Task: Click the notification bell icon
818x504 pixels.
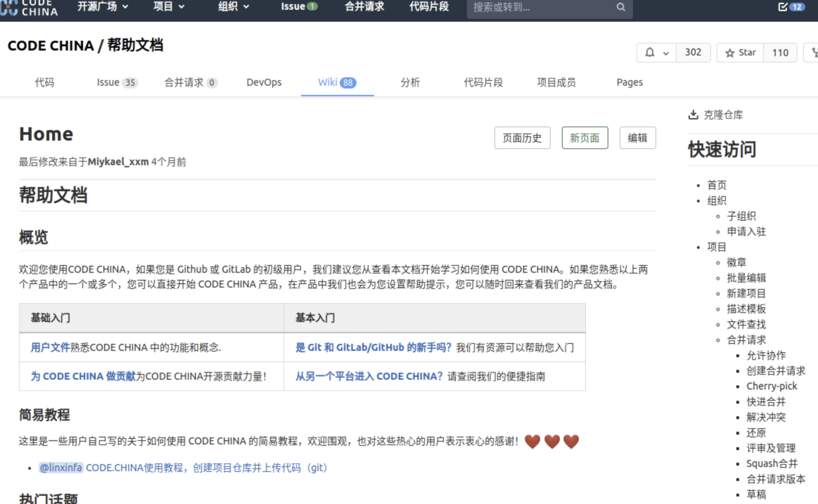Action: coord(650,53)
